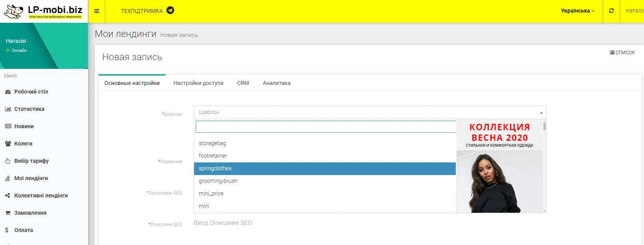Open Статистика chart icon in sidebar
Screen dimensions: 644x245
[8, 109]
